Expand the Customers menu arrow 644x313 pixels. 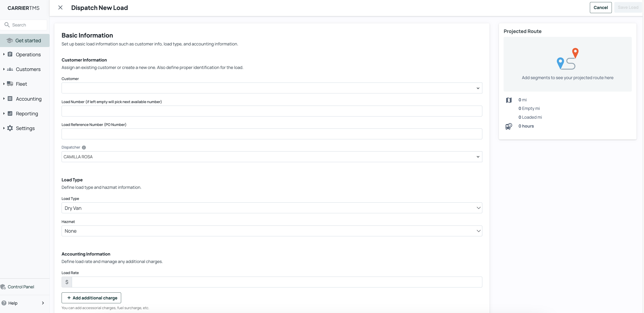point(4,69)
